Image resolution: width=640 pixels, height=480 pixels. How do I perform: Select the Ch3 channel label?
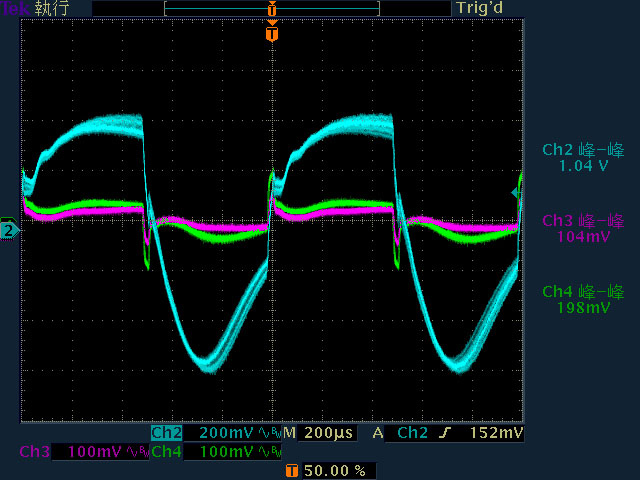coord(35,452)
